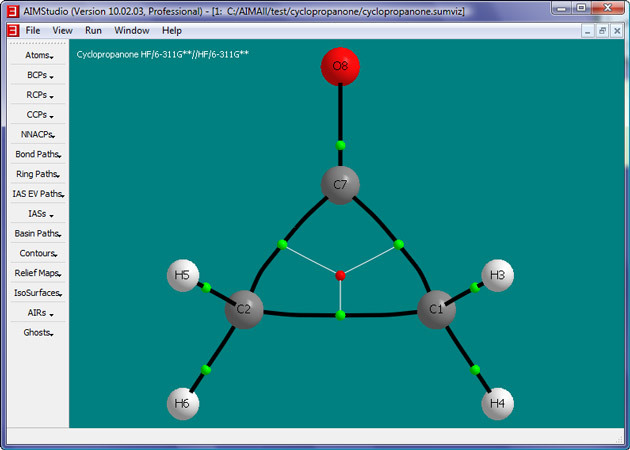This screenshot has width=630, height=450.
Task: Click the H5 hydrogen atom sphere
Action: pos(184,276)
